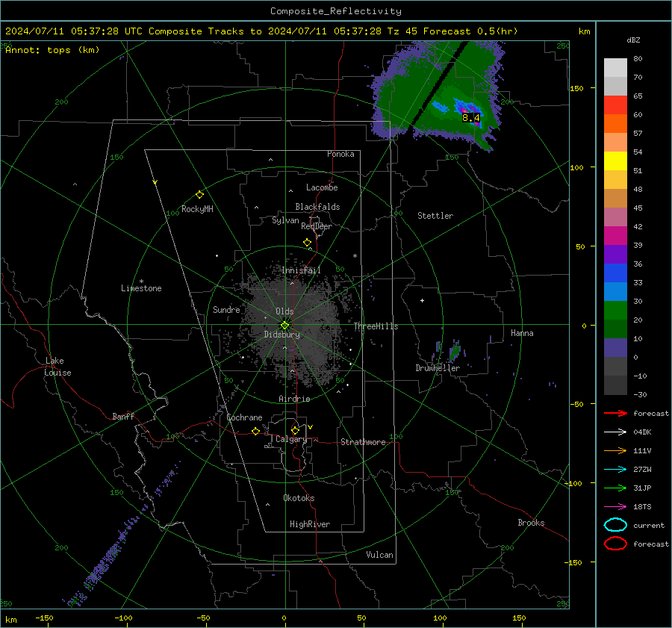Click the Banff city label
This screenshot has height=628, width=672.
pos(123,416)
